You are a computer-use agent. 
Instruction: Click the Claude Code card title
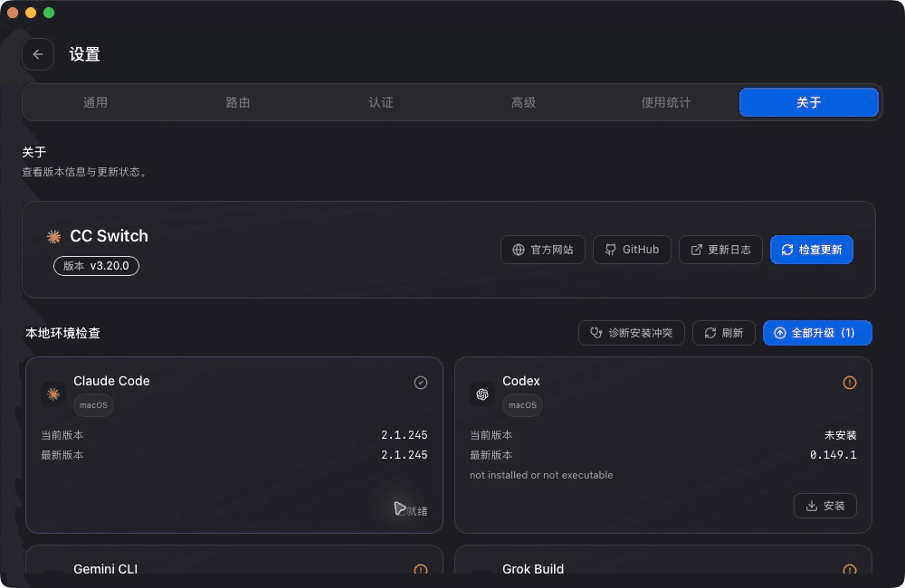(x=111, y=381)
